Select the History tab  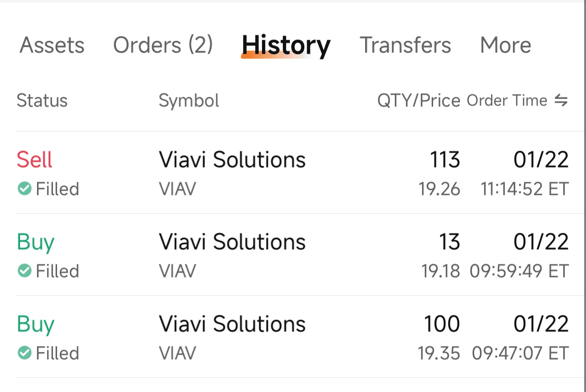point(286,45)
